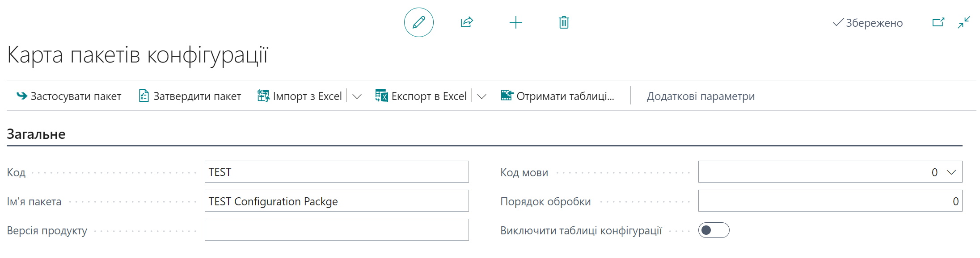
Task: Click the Виключити таблиці конфігурації label
Action: pyautogui.click(x=581, y=230)
